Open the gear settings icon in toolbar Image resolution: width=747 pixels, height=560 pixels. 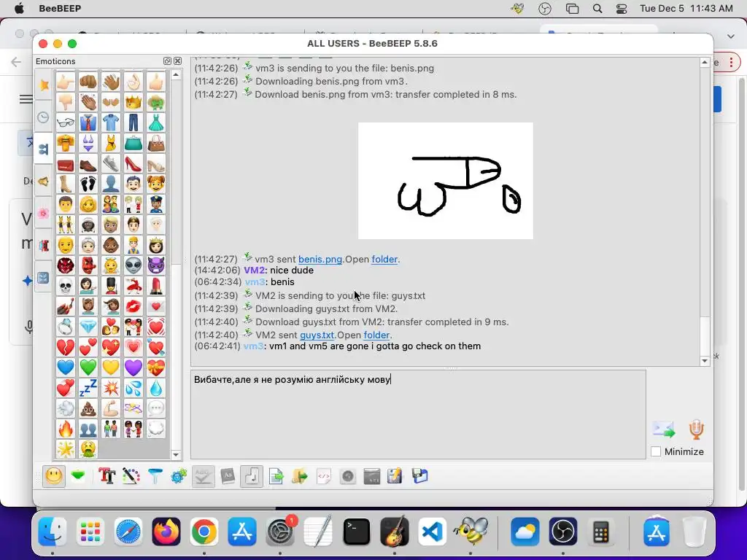point(179,475)
